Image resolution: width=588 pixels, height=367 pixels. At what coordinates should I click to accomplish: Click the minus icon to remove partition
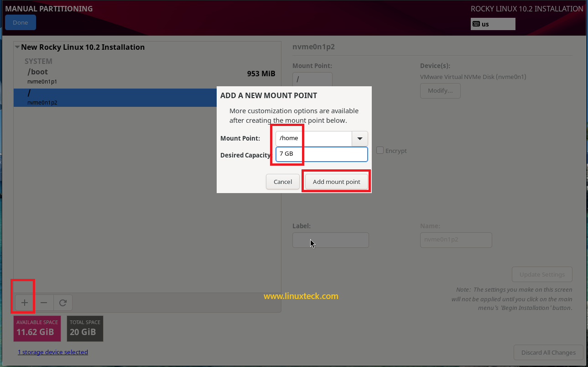click(44, 303)
